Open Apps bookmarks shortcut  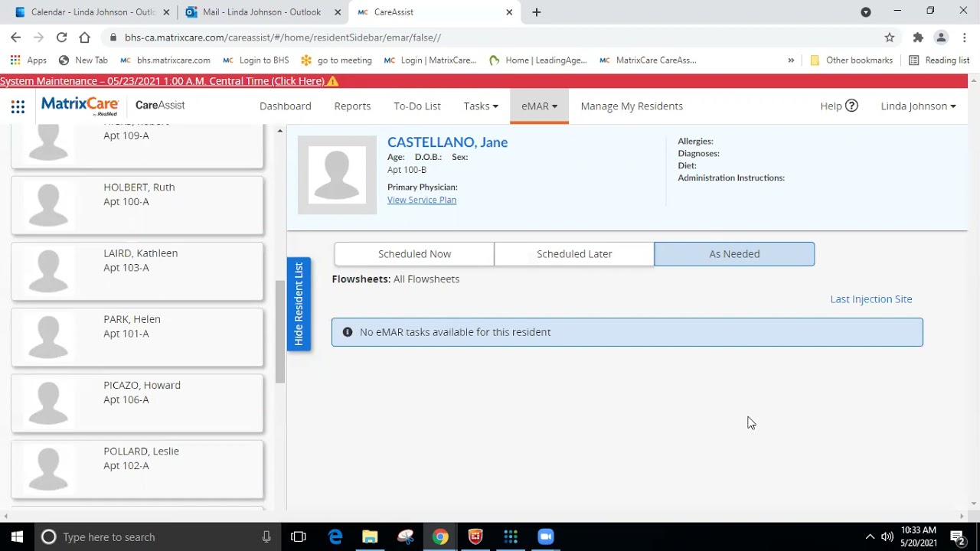28,60
